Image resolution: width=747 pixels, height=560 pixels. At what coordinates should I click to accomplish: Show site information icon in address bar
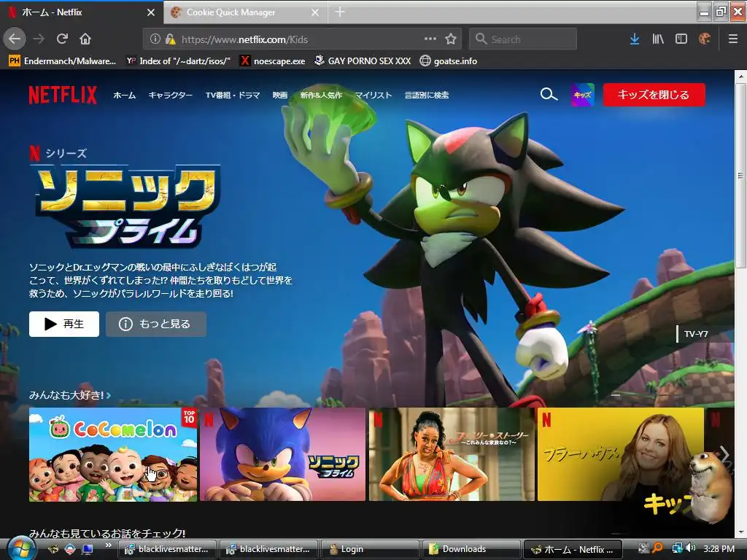pyautogui.click(x=155, y=39)
